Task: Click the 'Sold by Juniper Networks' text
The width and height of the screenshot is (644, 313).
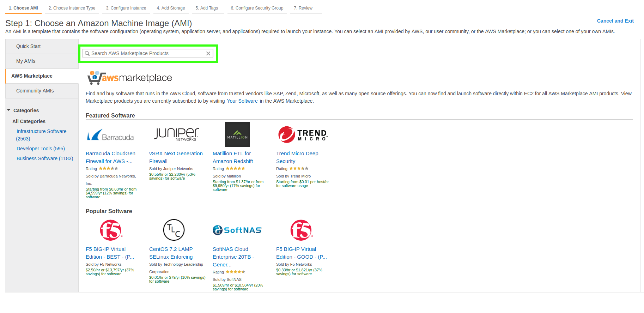Action: tap(171, 169)
